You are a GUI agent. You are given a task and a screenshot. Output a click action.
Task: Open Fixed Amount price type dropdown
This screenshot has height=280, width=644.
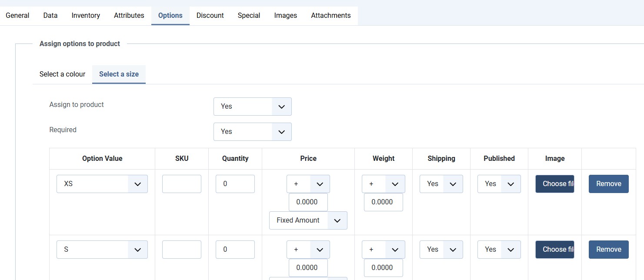click(x=308, y=220)
